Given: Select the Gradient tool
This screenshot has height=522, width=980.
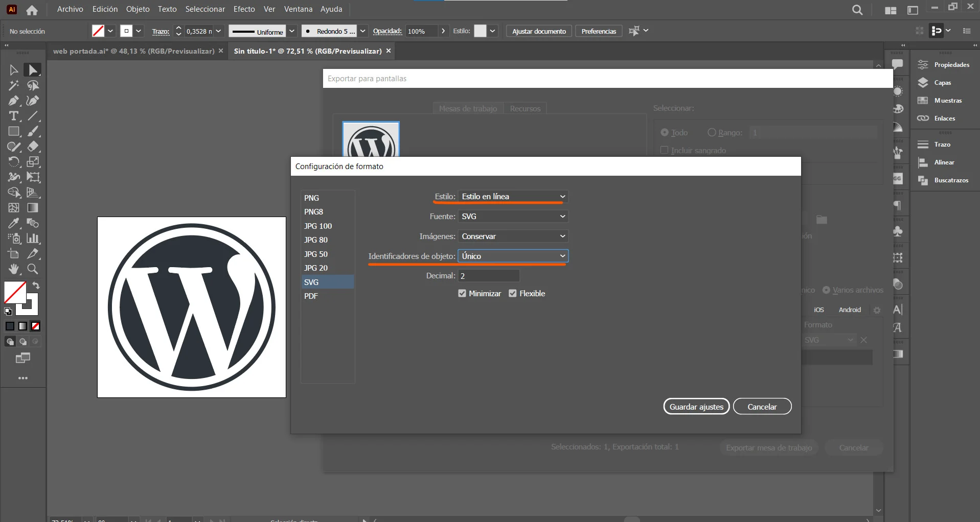Looking at the screenshot, I should (x=33, y=208).
